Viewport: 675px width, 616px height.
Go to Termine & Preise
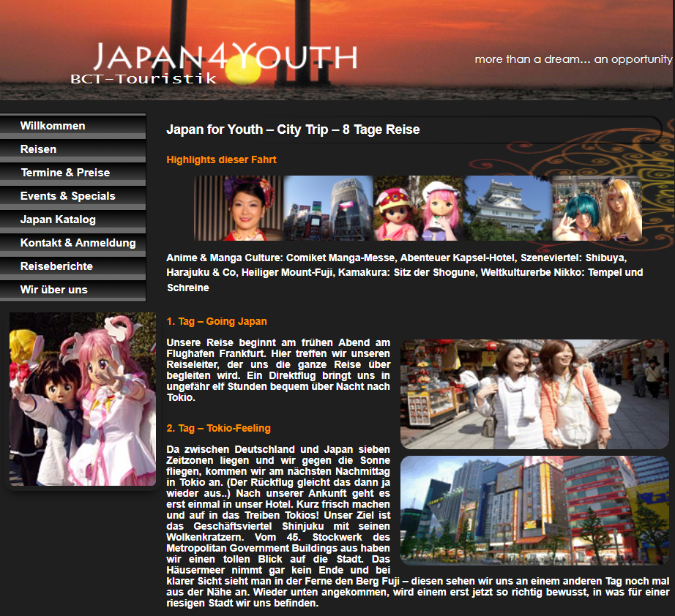[72, 173]
